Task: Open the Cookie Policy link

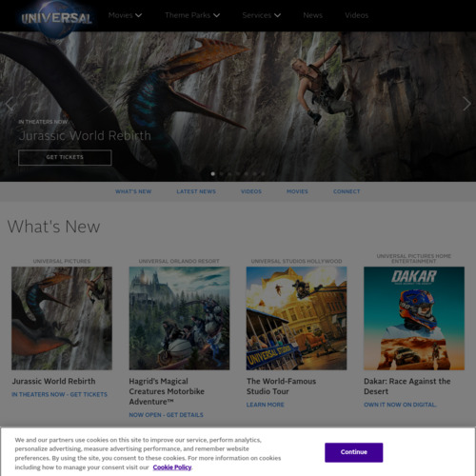Action: [172, 467]
